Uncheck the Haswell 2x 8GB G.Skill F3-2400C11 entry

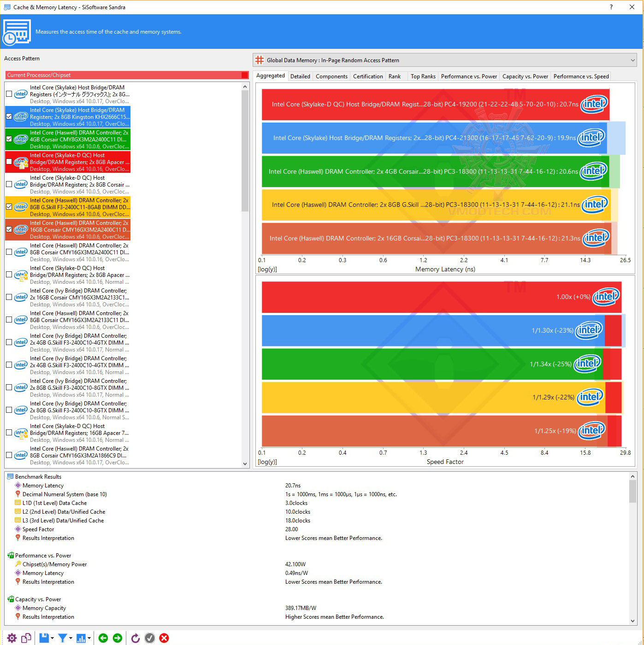click(9, 207)
